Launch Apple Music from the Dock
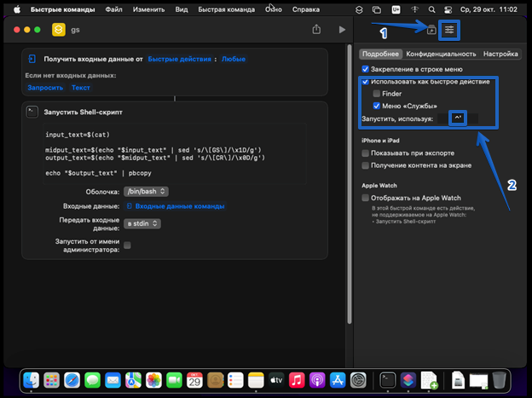Screen dimensions: 532x398 click(x=296, y=378)
